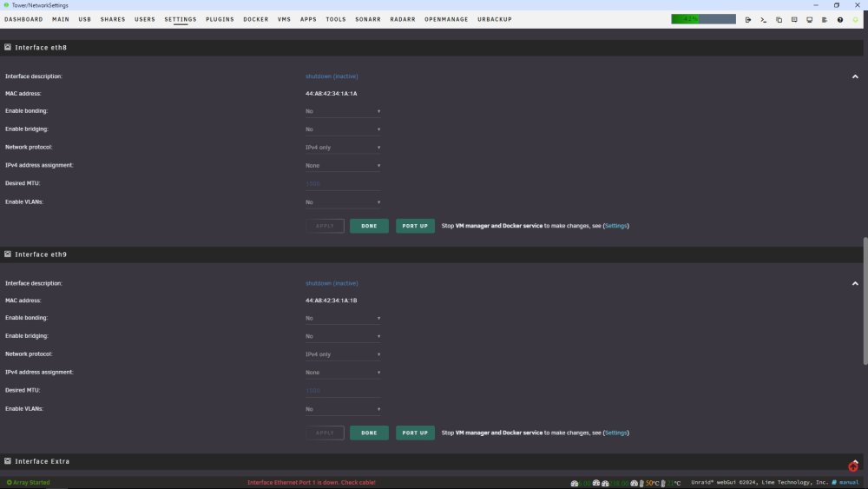Image resolution: width=868 pixels, height=489 pixels.
Task: Click the eth9 Port Up button
Action: [415, 433]
